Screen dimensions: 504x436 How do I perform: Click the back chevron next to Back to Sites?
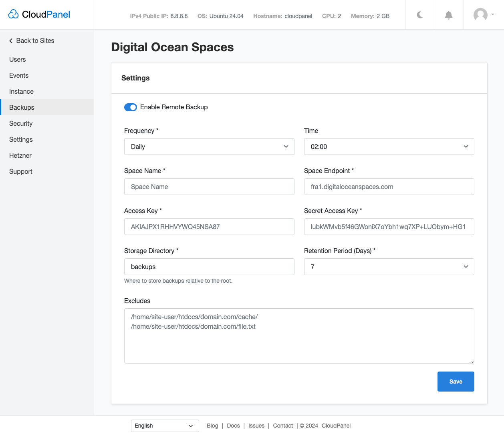click(x=10, y=40)
